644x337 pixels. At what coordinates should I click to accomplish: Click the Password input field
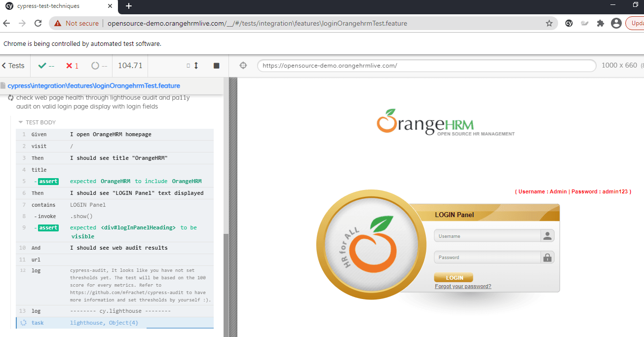(x=488, y=257)
